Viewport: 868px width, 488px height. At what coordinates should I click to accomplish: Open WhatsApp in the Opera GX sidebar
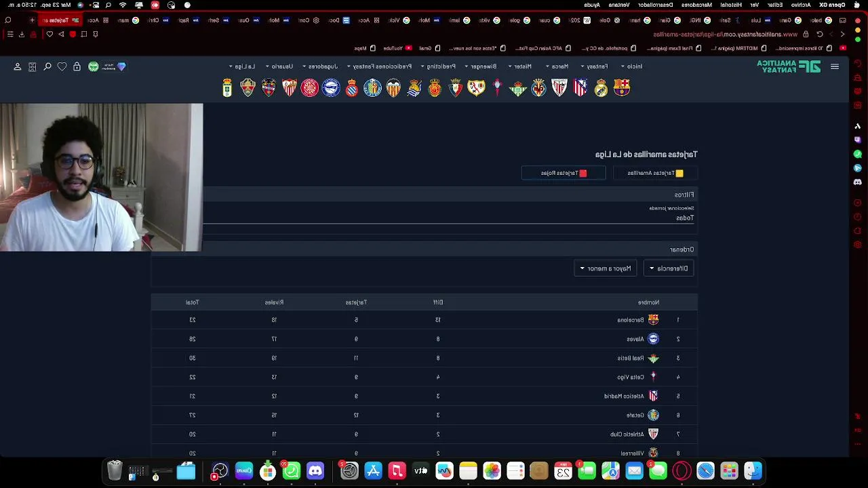(857, 155)
